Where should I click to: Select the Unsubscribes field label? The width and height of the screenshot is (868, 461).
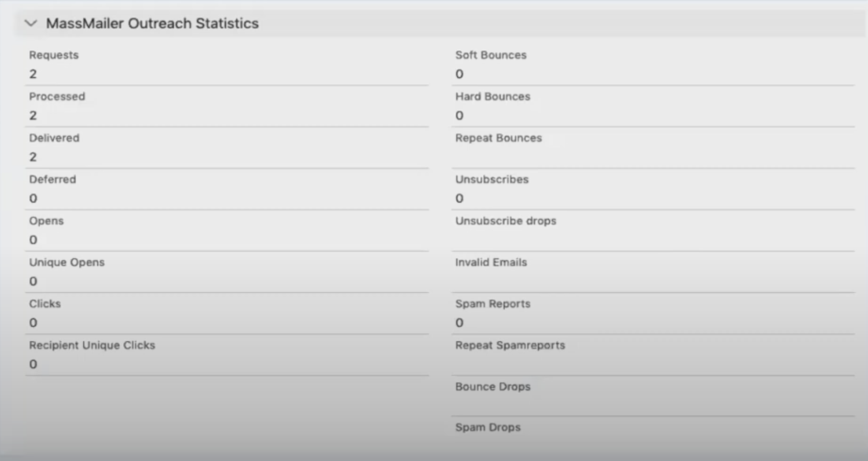[492, 179]
